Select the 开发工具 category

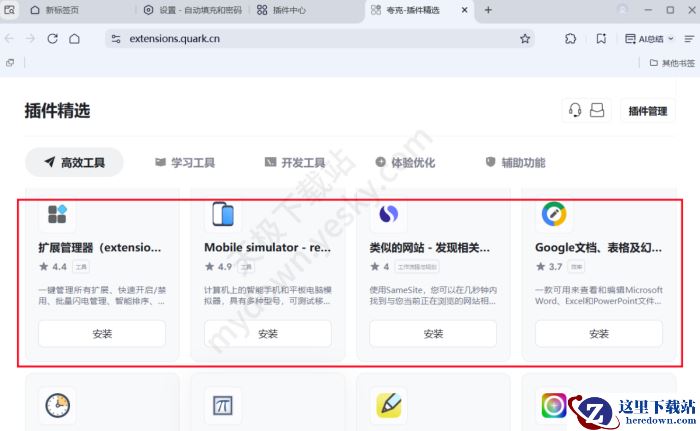click(x=295, y=163)
